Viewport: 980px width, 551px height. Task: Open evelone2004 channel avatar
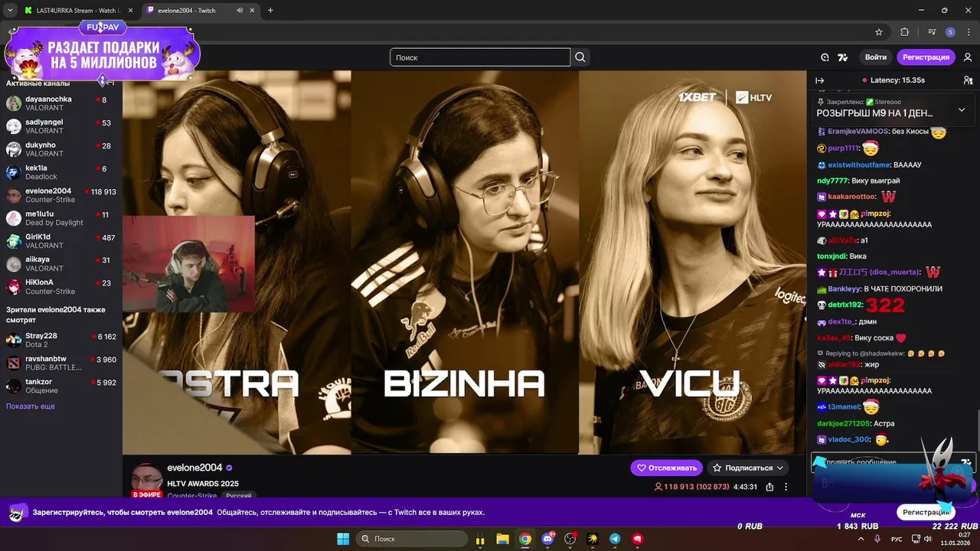click(146, 480)
